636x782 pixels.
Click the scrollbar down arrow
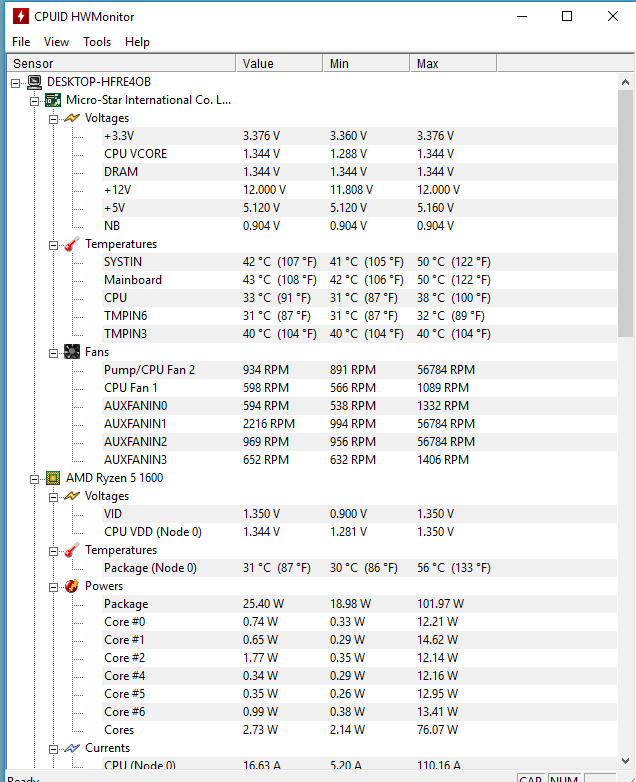coord(626,761)
